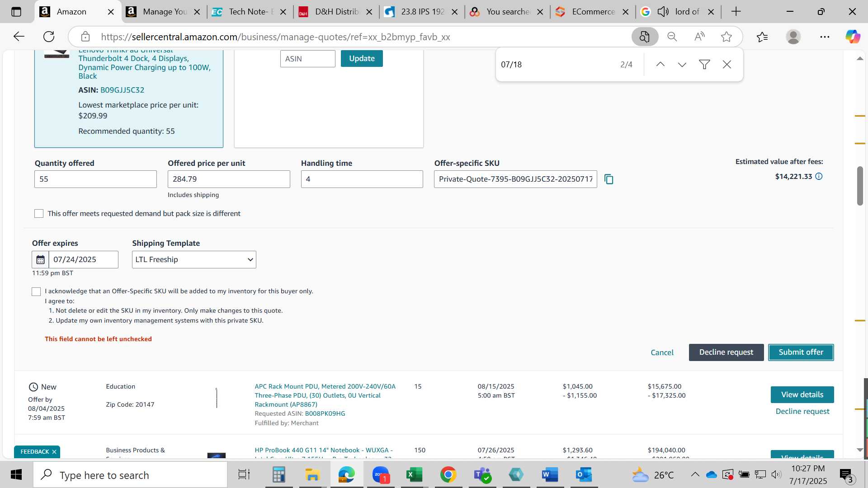The width and height of the screenshot is (868, 488).
Task: Decline request link for APC PDU row
Action: [802, 412]
